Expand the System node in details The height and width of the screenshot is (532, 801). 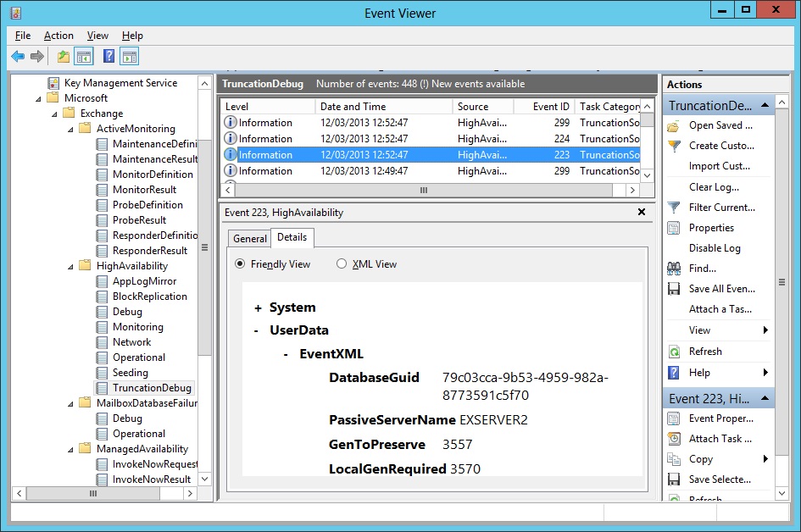[x=258, y=308]
